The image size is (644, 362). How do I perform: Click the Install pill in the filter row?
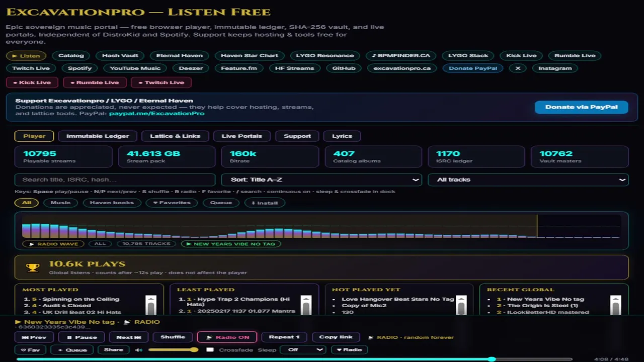[x=265, y=203]
